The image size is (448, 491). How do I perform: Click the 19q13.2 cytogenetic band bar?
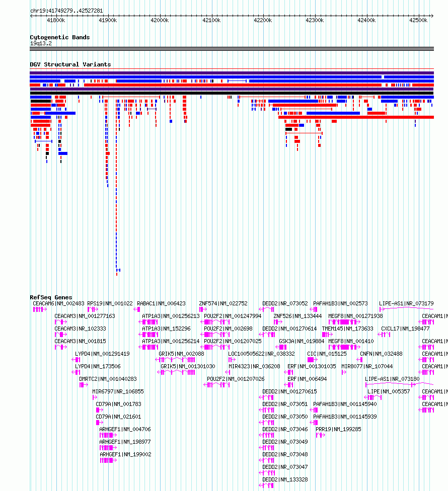point(232,49)
